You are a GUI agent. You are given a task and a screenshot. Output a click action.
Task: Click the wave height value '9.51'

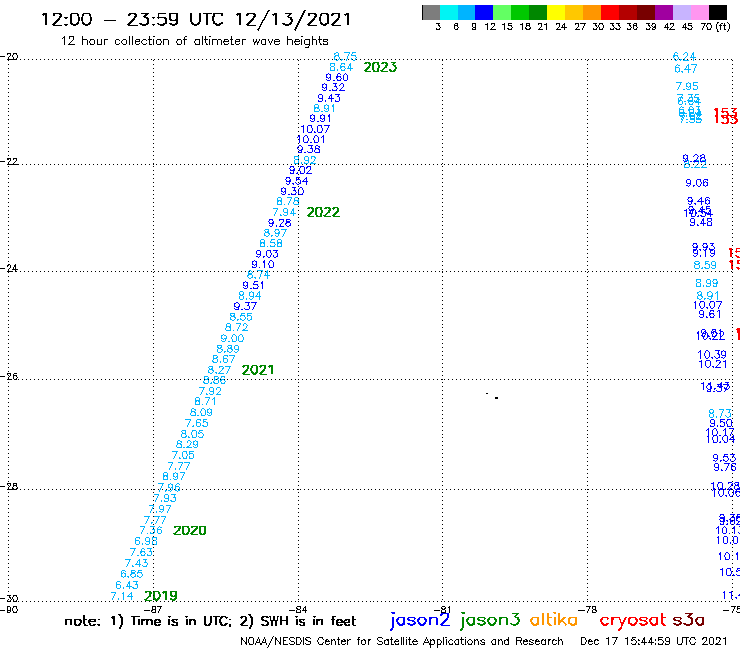tap(253, 285)
